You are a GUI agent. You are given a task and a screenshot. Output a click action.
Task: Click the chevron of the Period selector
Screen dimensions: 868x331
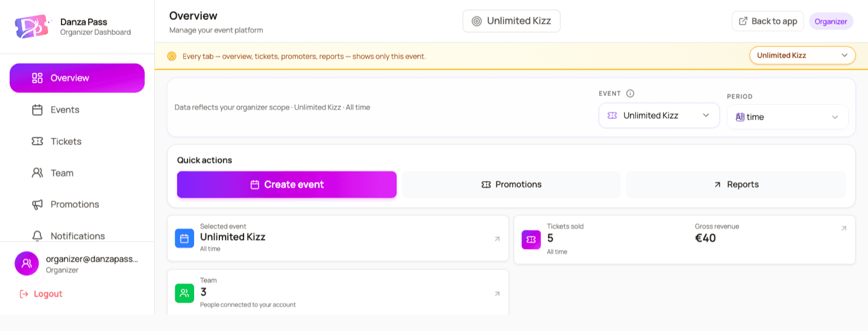(x=835, y=117)
